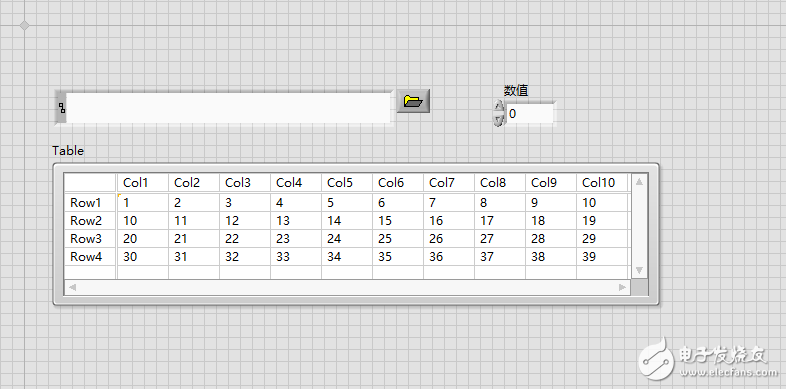Open the file browse folder button
Viewport: 786px width, 389px height.
point(414,102)
